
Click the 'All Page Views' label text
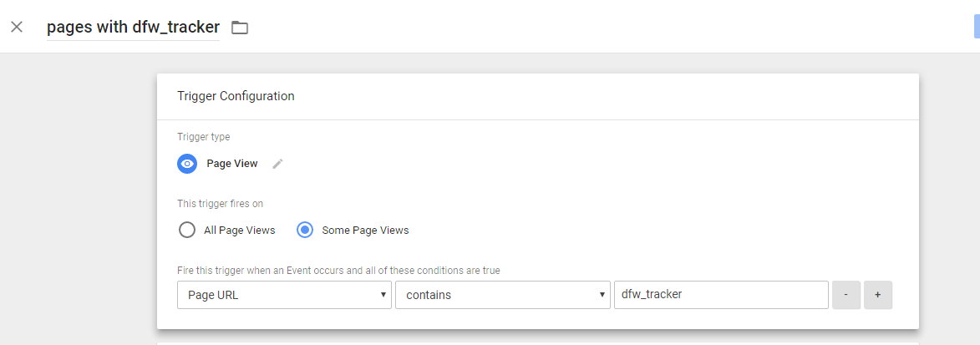pos(240,230)
